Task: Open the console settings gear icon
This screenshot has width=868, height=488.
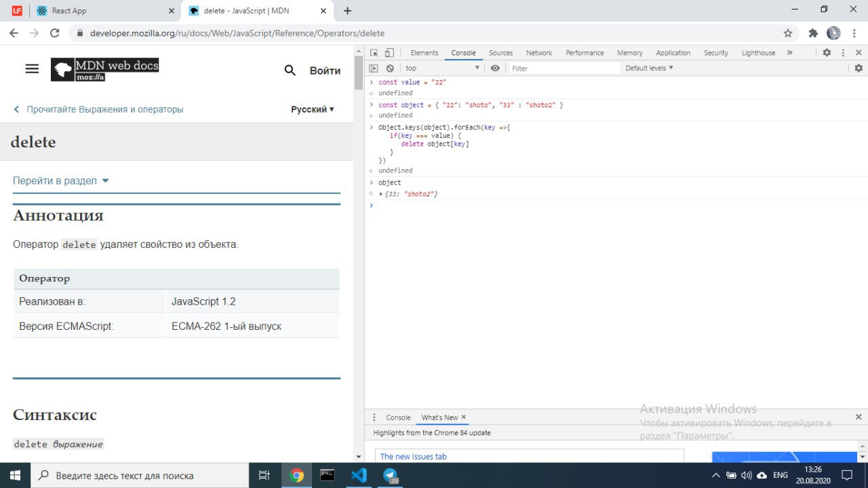Action: click(859, 68)
